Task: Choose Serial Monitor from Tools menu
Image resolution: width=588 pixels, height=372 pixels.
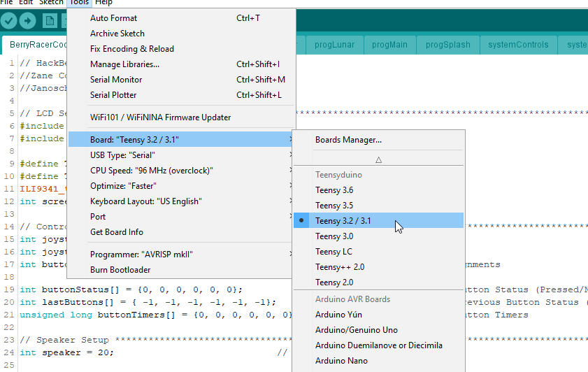Action: [x=180, y=80]
